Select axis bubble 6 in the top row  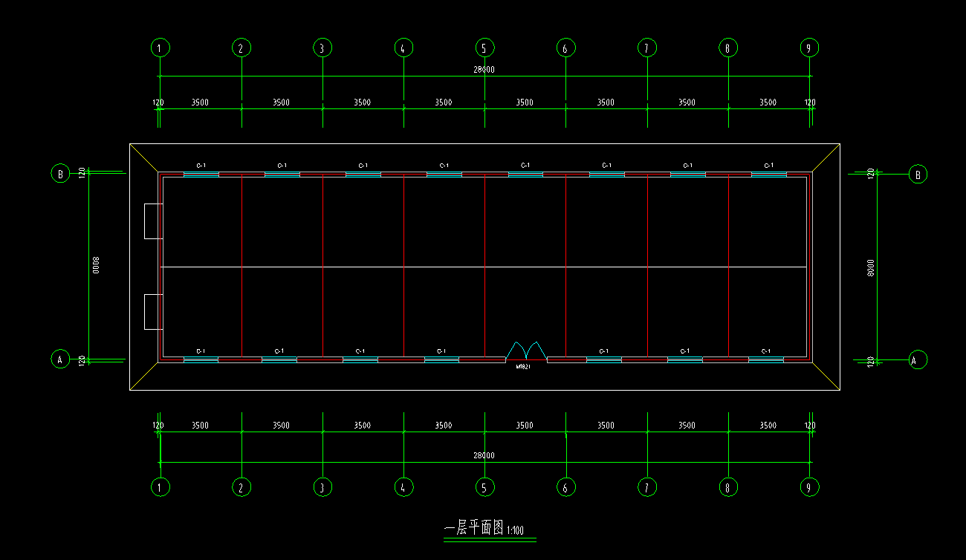pos(565,48)
